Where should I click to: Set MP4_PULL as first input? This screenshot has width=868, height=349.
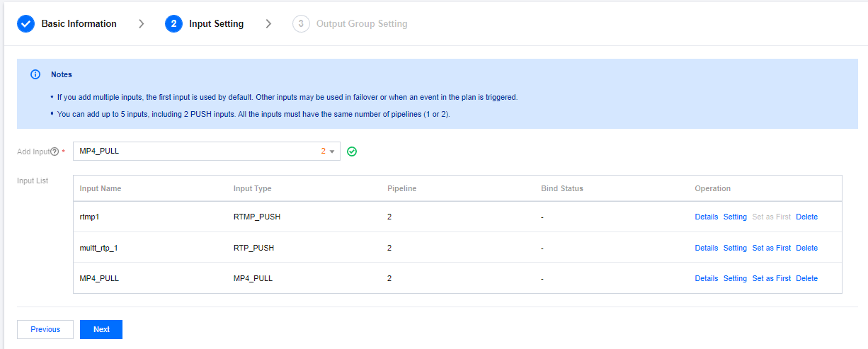pyautogui.click(x=771, y=279)
